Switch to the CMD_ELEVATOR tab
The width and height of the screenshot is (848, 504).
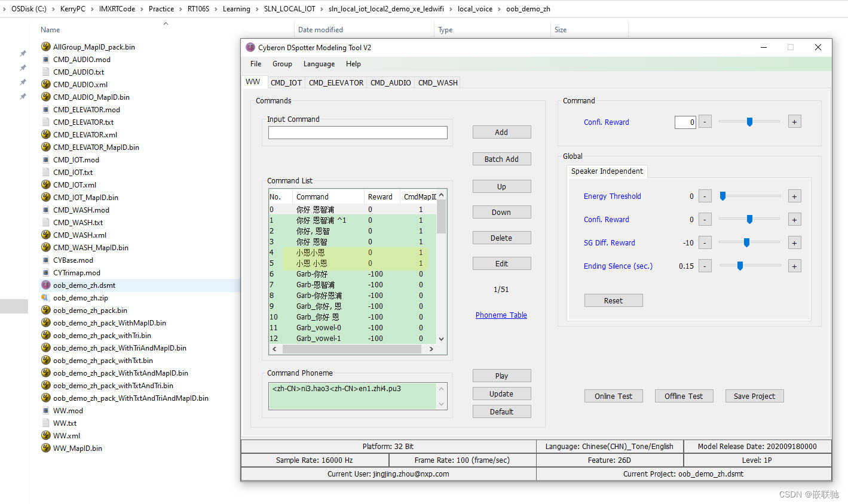tap(336, 83)
